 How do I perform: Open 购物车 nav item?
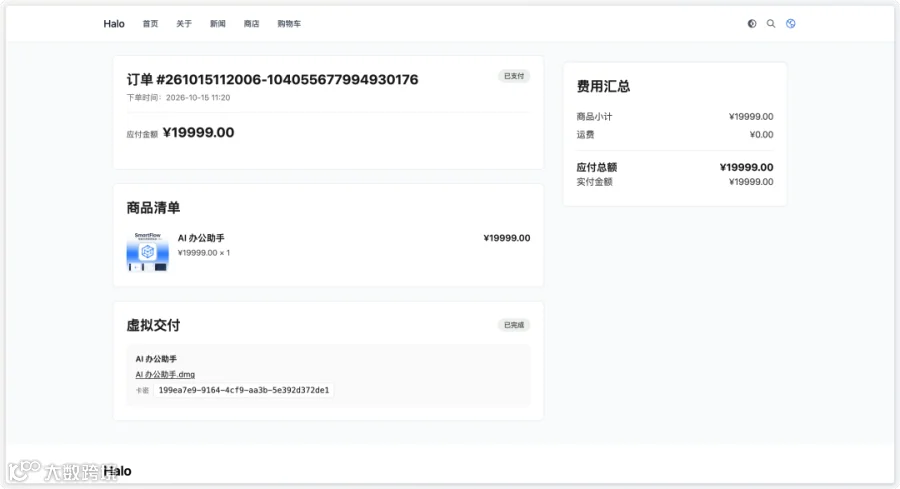click(289, 24)
